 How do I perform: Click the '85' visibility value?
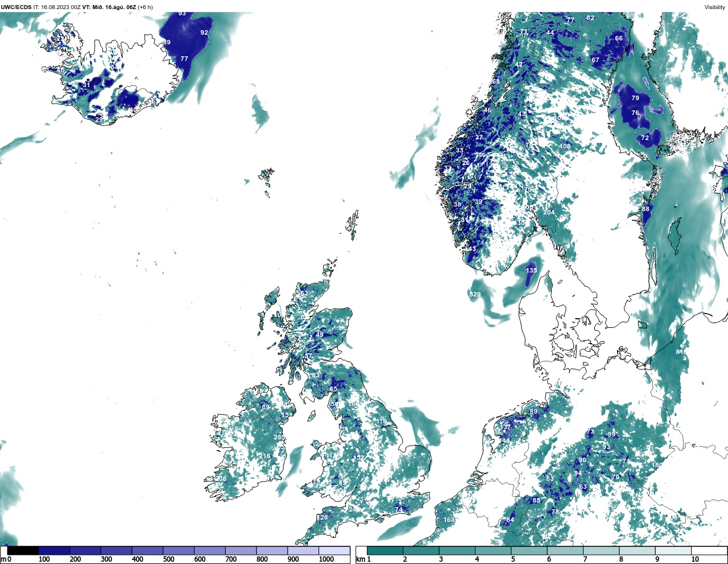point(536,500)
